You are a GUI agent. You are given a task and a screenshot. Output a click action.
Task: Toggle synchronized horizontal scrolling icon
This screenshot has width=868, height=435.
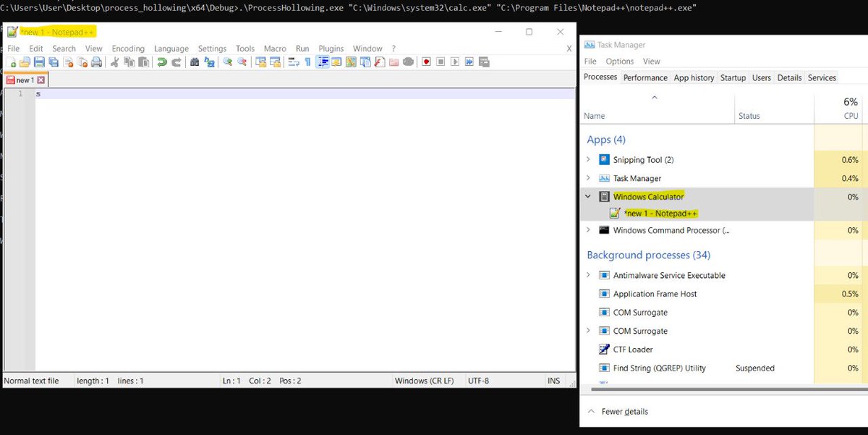pos(276,62)
